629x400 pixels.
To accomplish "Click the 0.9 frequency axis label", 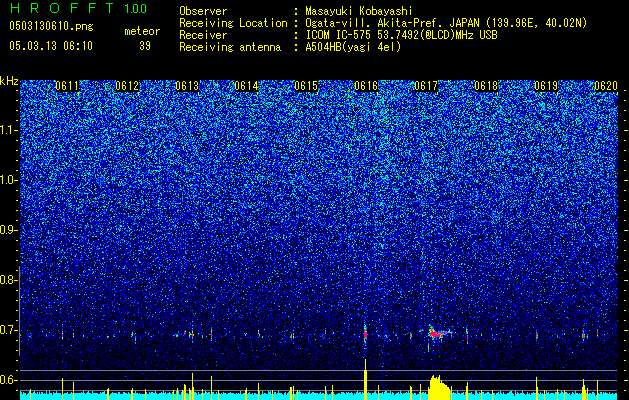I will (x=8, y=230).
